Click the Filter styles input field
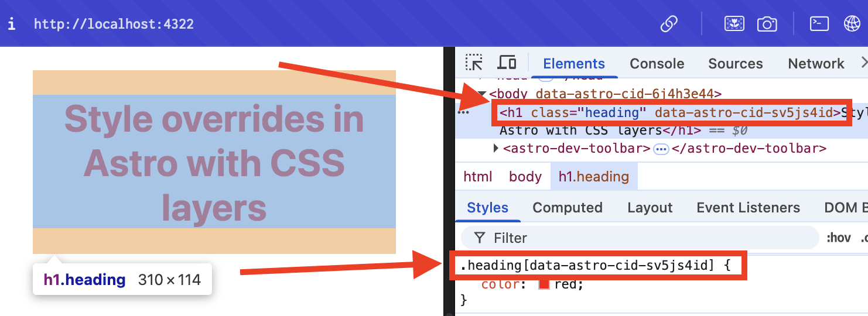Screen dimensions: 868x316 click(640, 238)
